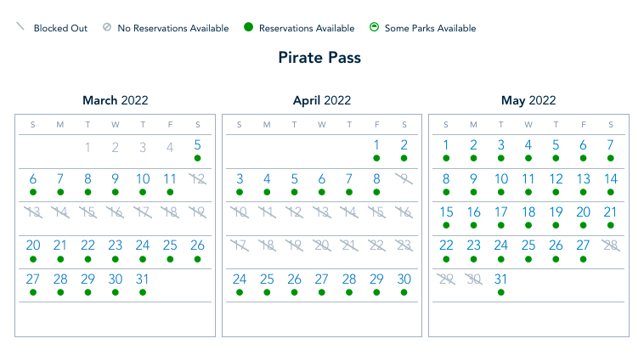Pick April 27 reservation date
The width and height of the screenshot is (644, 361).
[322, 279]
